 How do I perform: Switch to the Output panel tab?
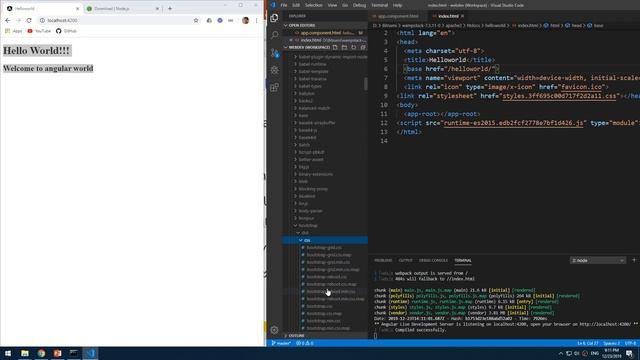405,260
